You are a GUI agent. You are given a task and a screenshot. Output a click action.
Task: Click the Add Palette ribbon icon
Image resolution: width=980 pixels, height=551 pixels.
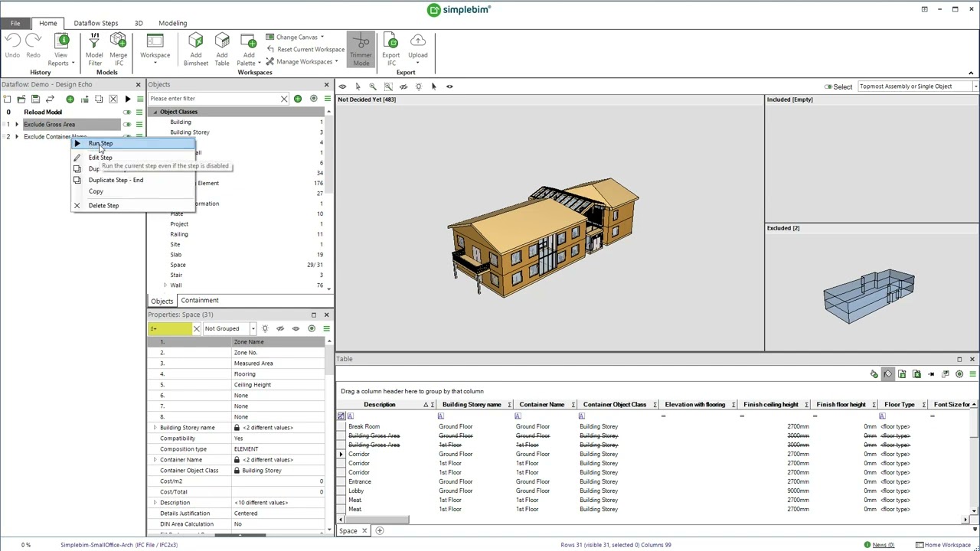[248, 50]
